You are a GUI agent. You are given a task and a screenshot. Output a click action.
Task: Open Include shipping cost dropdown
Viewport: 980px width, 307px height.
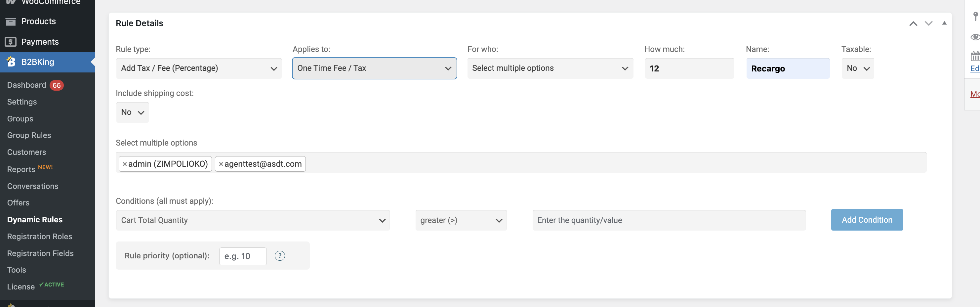132,112
